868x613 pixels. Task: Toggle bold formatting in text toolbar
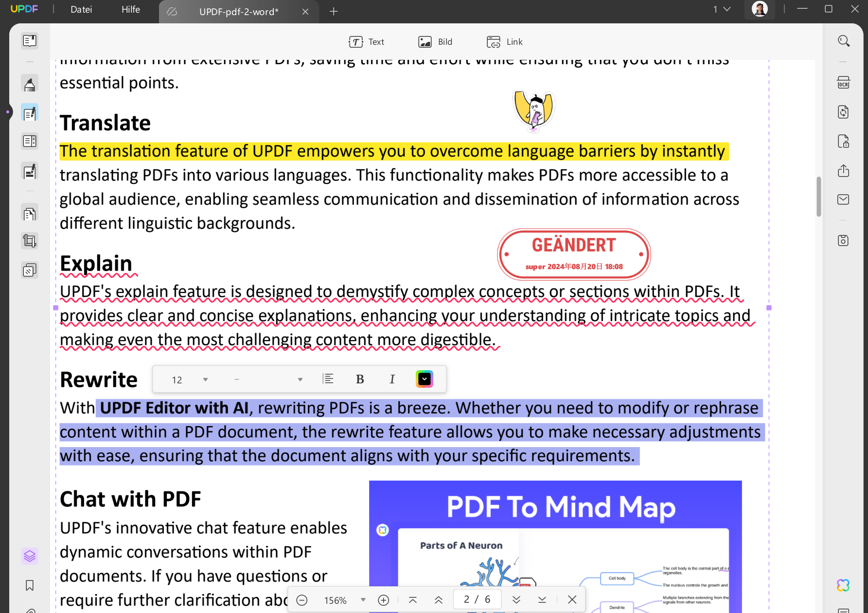pos(360,379)
